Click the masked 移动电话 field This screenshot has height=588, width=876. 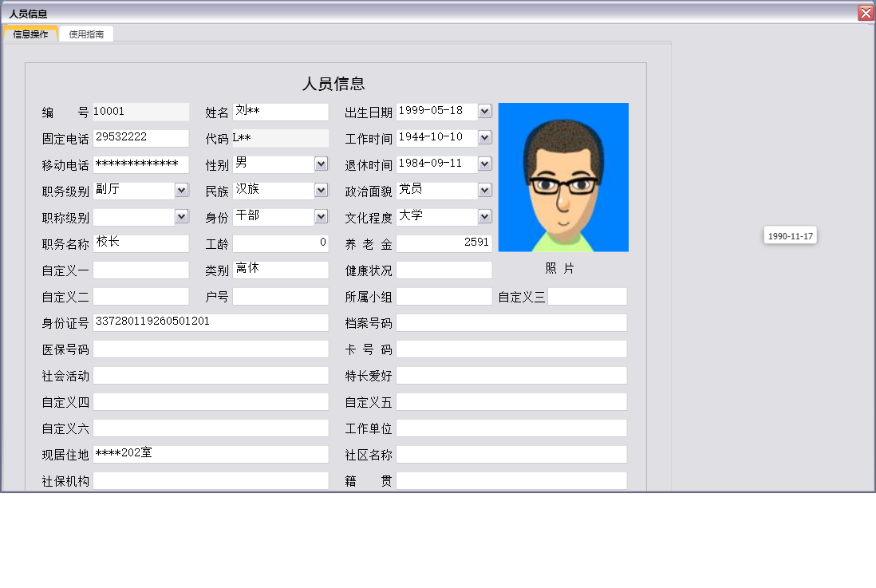coord(140,164)
